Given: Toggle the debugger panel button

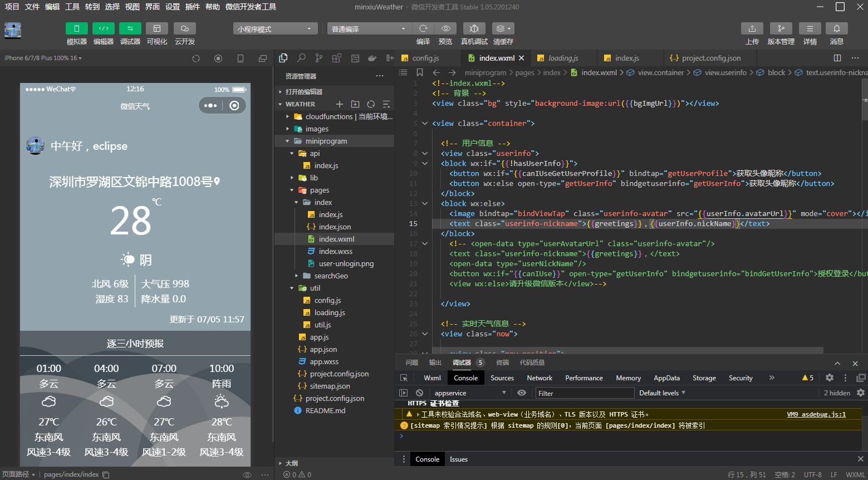Looking at the screenshot, I should click(x=130, y=28).
